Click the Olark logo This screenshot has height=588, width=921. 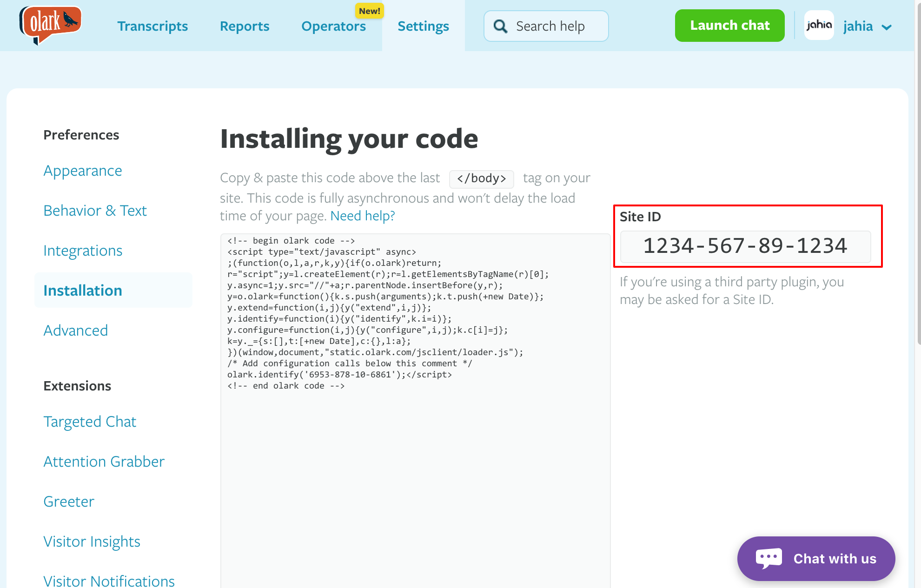(x=50, y=25)
